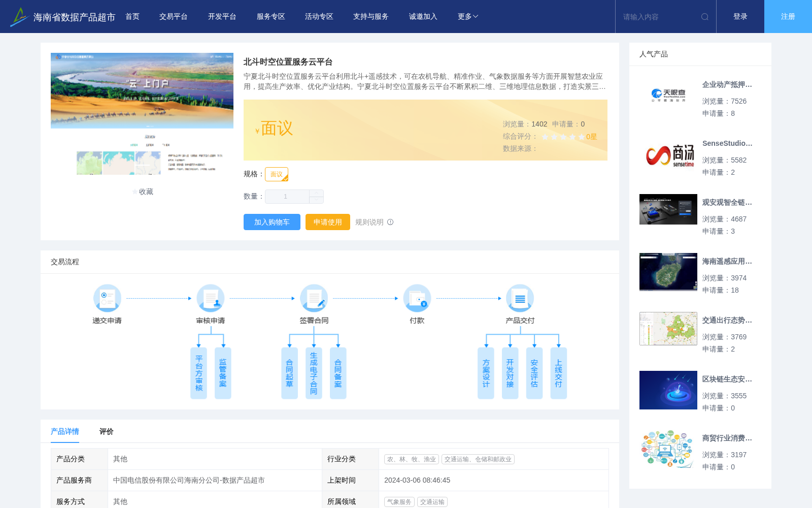
Task: Open the 观安观智全链 product thumbnail
Action: coord(668,209)
